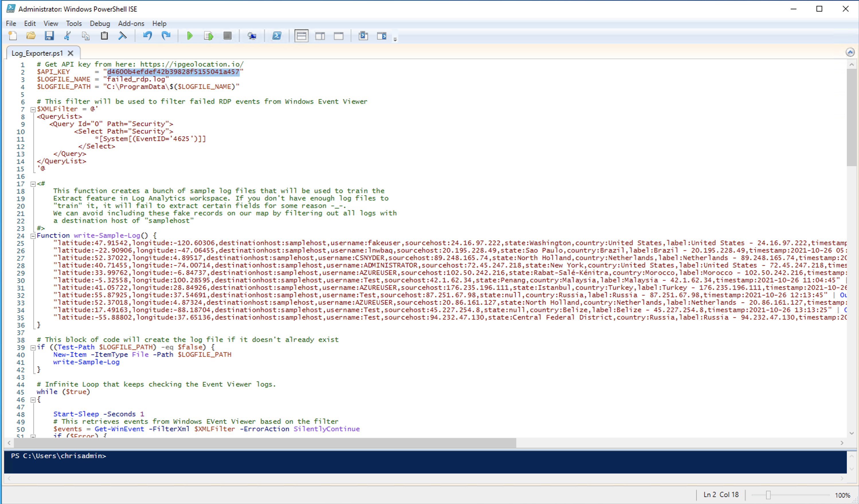Show script pane on the right layout
The width and height of the screenshot is (859, 504).
(320, 36)
